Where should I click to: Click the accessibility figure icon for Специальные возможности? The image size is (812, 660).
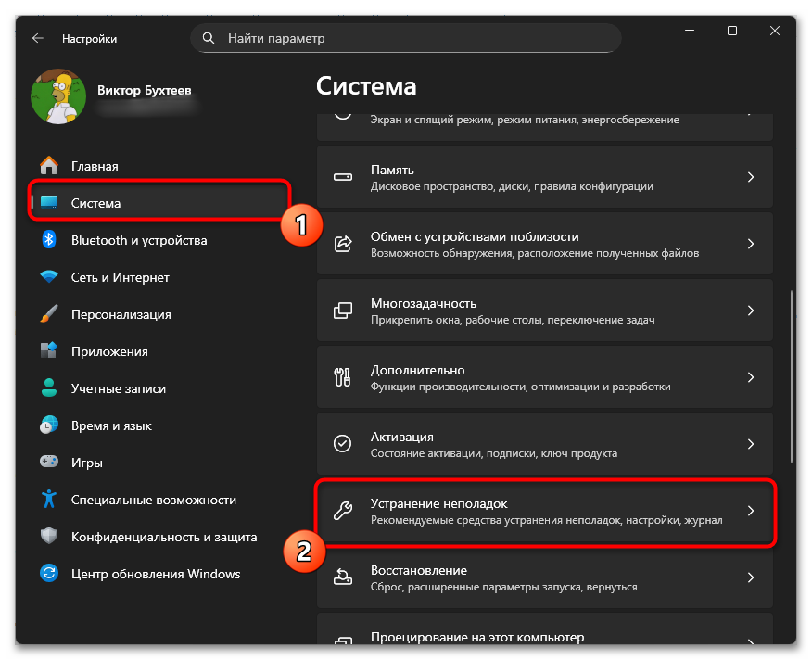49,499
